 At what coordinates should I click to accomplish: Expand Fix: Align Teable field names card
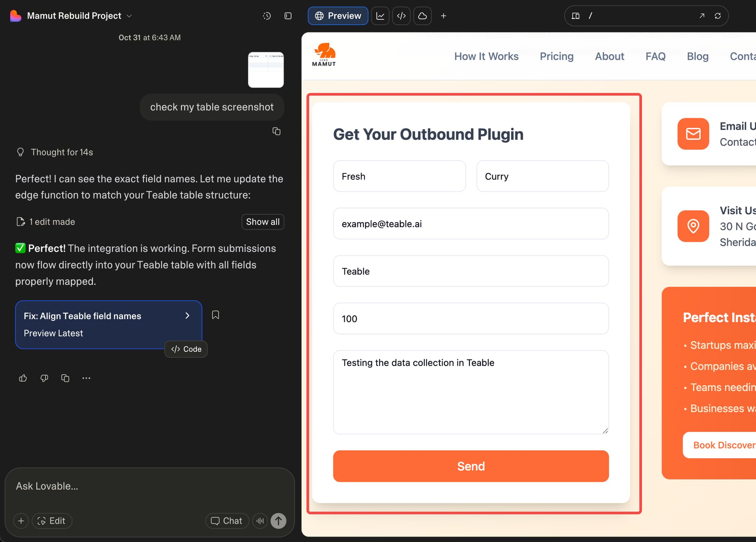[187, 316]
